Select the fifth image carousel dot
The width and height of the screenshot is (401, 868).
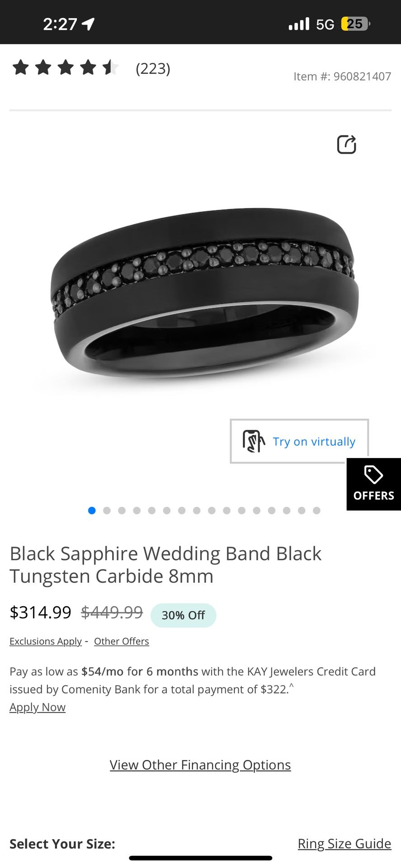click(x=152, y=510)
